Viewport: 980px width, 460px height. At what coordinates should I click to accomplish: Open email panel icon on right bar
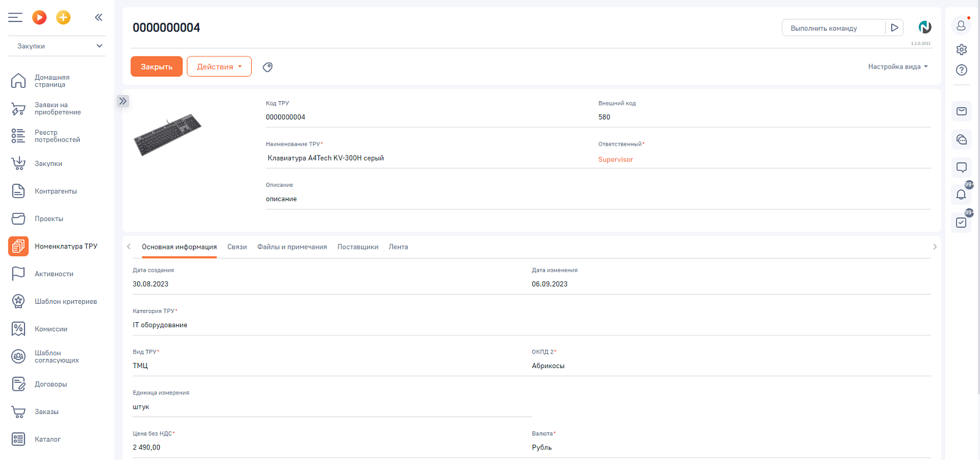click(962, 111)
